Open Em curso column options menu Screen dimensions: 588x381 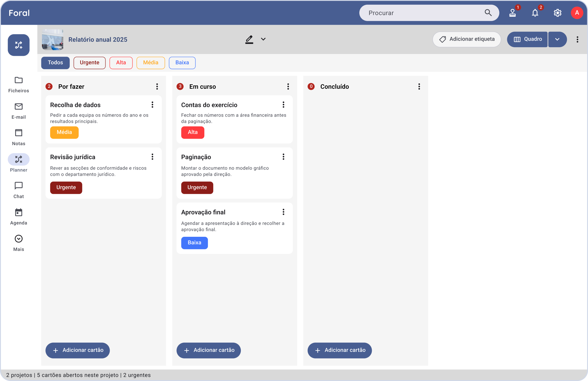coord(288,87)
